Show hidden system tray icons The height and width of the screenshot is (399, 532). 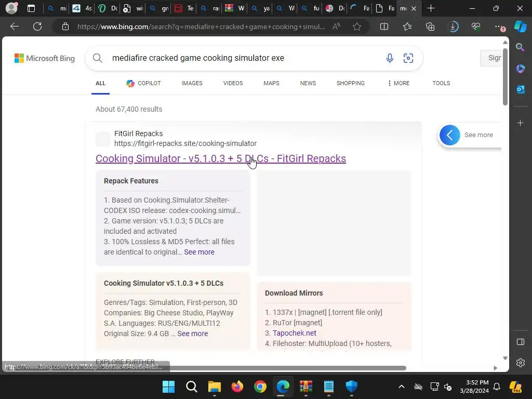(x=402, y=387)
